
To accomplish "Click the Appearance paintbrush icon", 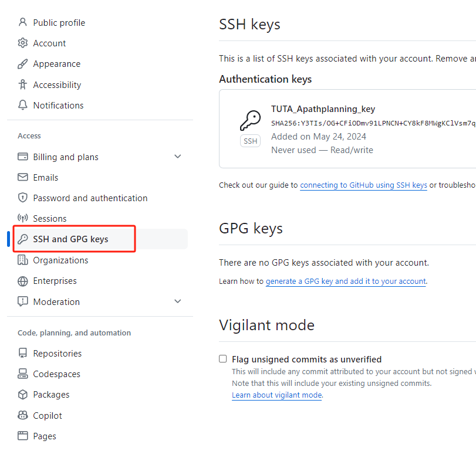I will coord(23,64).
